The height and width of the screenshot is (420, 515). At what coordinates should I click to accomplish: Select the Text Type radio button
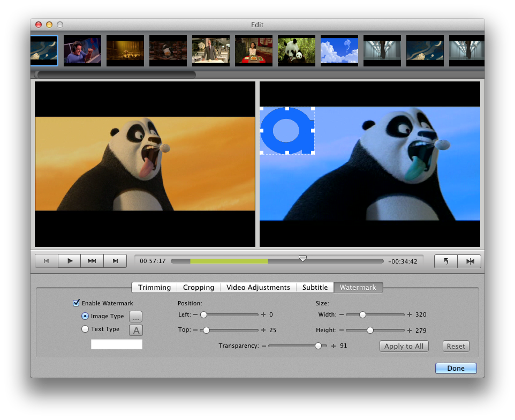point(85,329)
